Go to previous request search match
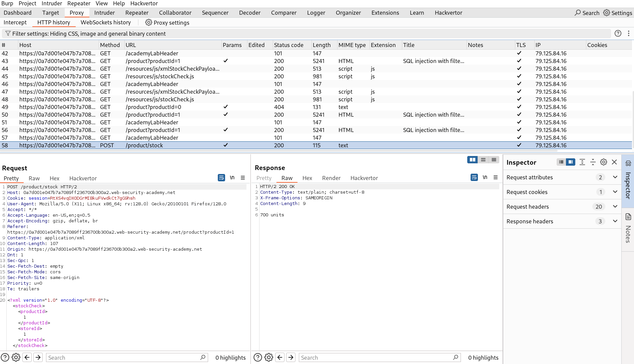The height and width of the screenshot is (364, 634). point(27,357)
